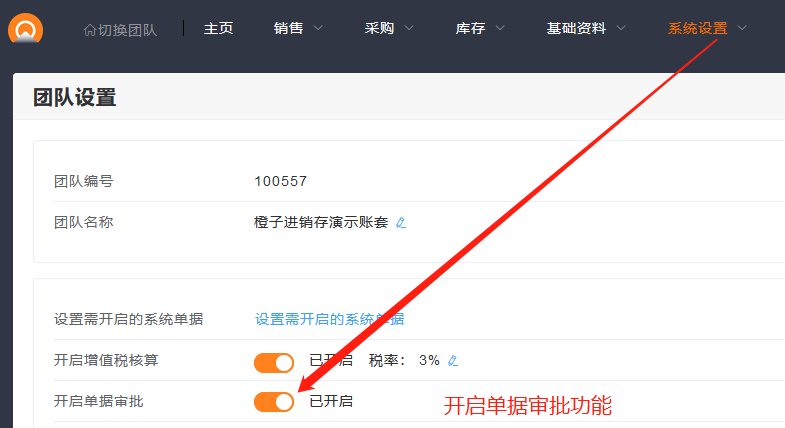Open the 基础资料 menu label
Viewport: 785px width, 428px height.
coord(576,29)
